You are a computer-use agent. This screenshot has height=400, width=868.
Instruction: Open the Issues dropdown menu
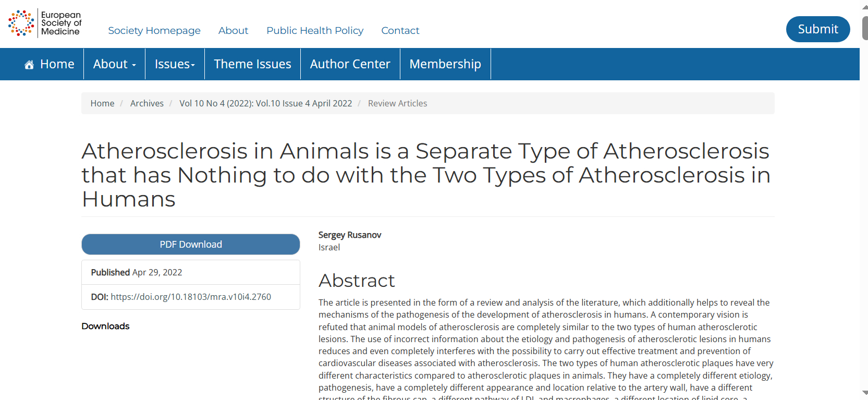[175, 64]
